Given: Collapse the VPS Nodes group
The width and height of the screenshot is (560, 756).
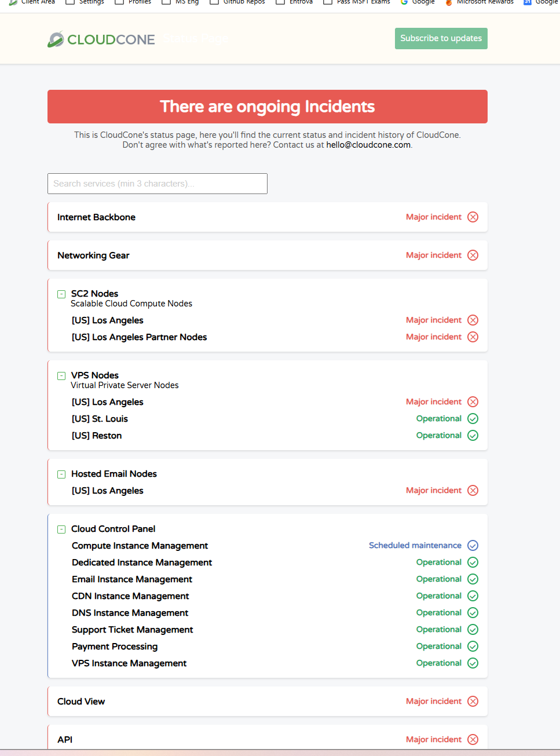Looking at the screenshot, I should pos(61,376).
